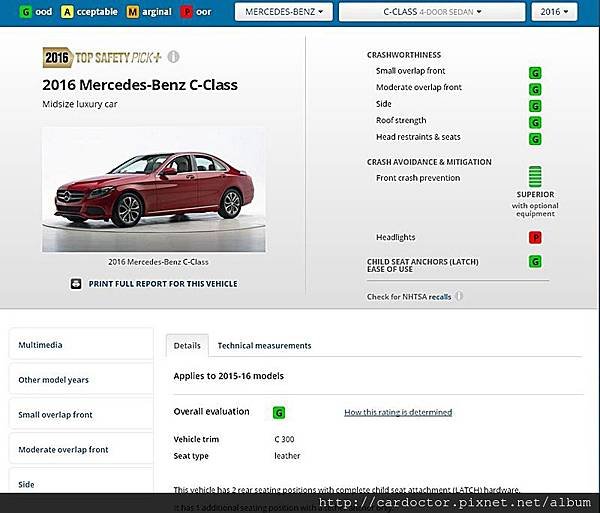Image resolution: width=600 pixels, height=513 pixels.
Task: Click the G rating for Moderate overlap front
Action: pos(535,90)
